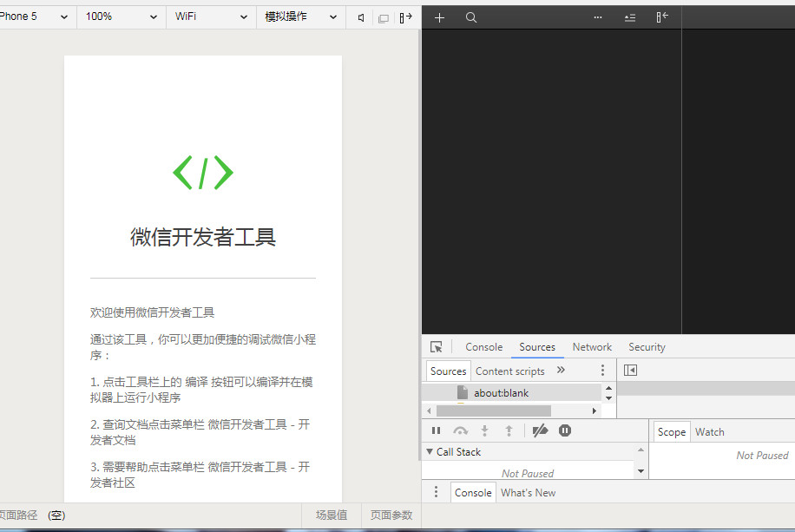Screen dimensions: 795x532
Task: Open the drawer three-dot menu
Action: click(436, 492)
